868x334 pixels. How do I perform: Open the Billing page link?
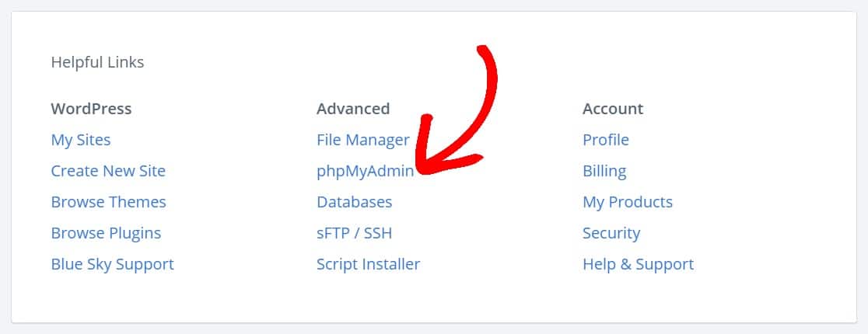coord(604,171)
